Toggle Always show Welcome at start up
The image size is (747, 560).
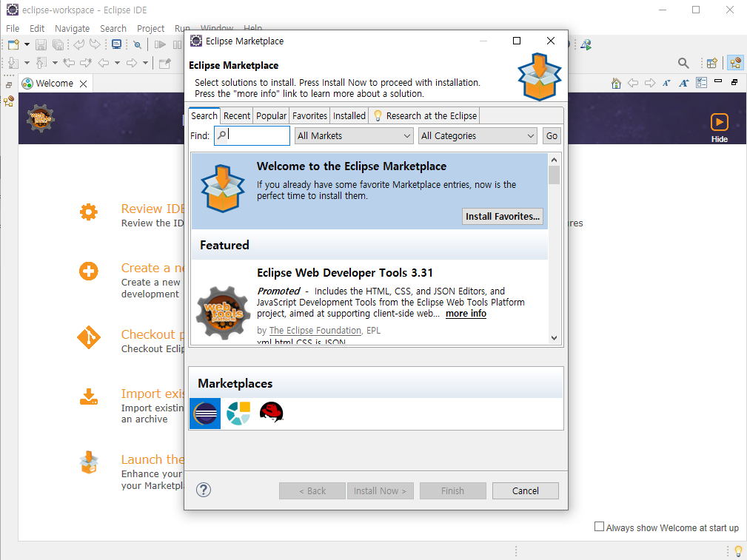tap(599, 527)
